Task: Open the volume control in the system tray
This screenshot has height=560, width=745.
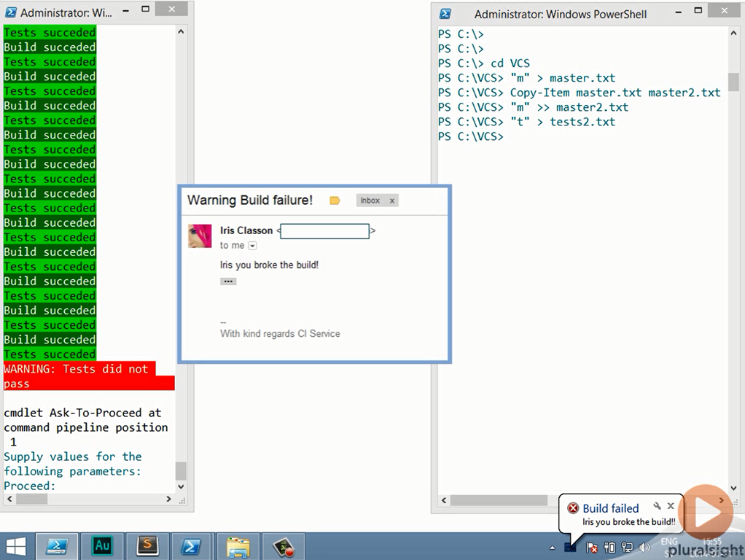Action: pyautogui.click(x=644, y=547)
